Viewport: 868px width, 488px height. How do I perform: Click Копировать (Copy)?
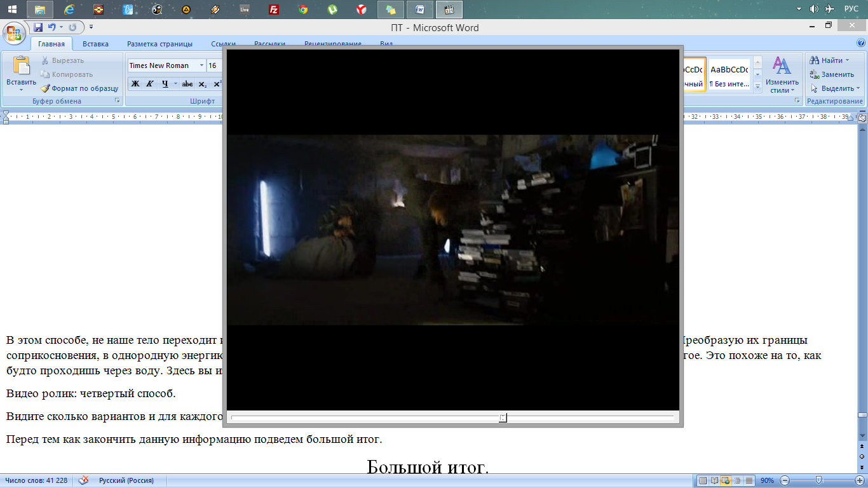(67, 74)
